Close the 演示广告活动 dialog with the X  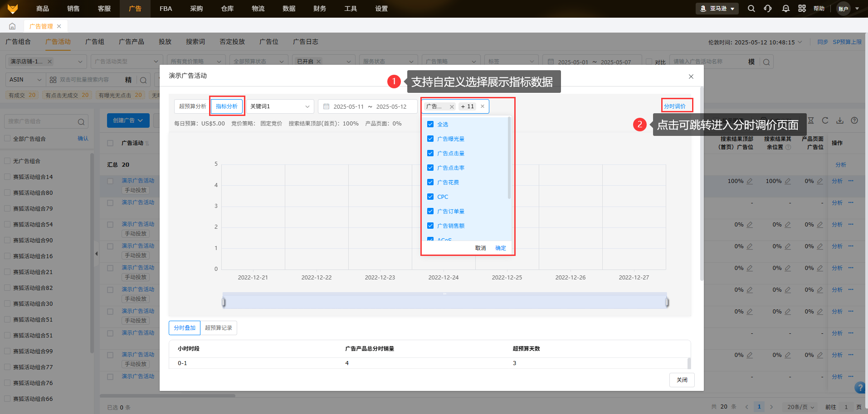coord(691,77)
